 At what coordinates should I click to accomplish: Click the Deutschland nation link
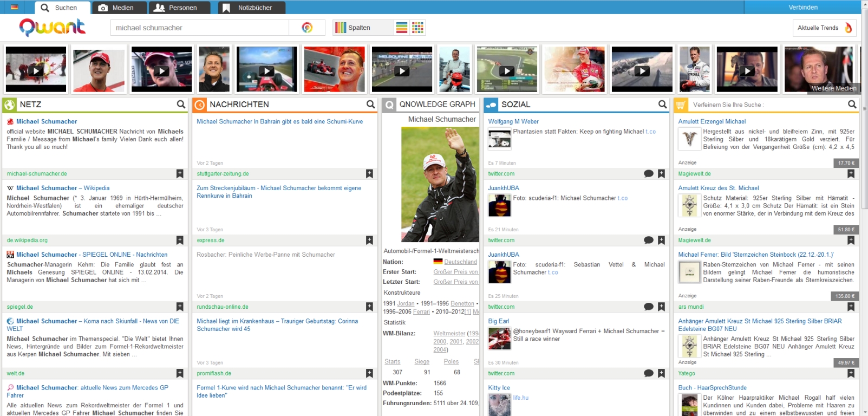460,262
